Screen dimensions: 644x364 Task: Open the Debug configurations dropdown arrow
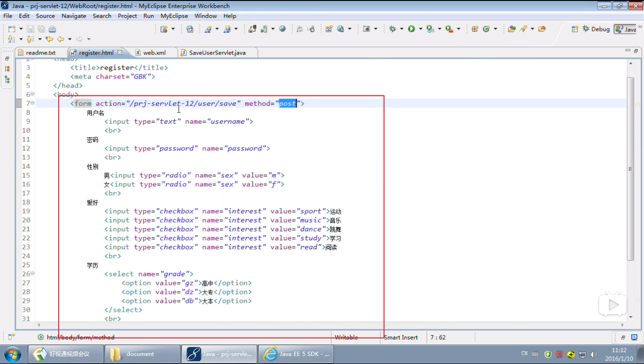tap(402, 29)
